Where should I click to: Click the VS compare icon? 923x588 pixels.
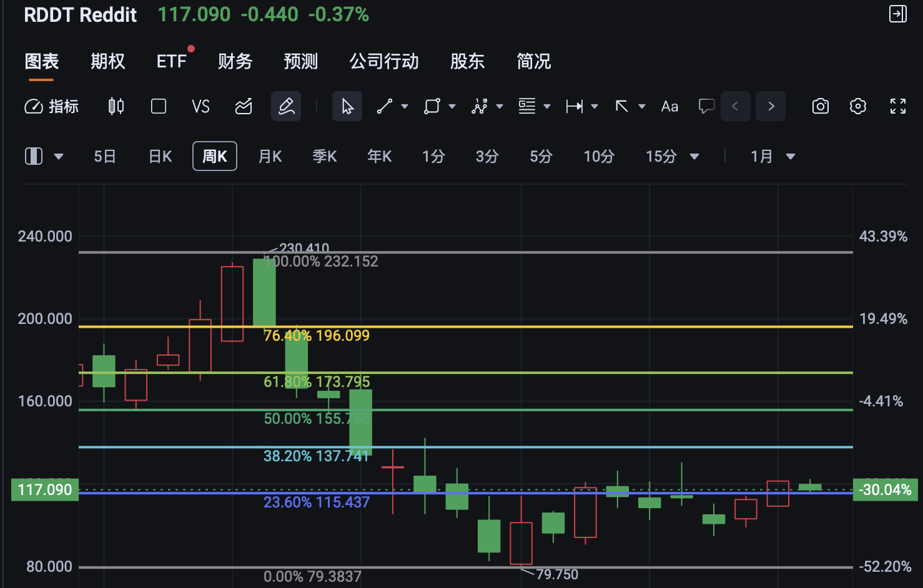(200, 106)
